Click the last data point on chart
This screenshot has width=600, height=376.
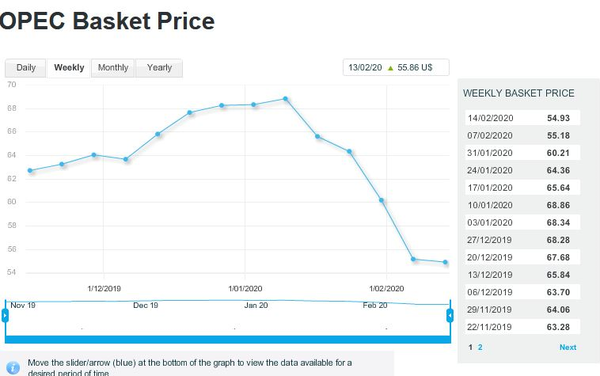click(x=445, y=262)
